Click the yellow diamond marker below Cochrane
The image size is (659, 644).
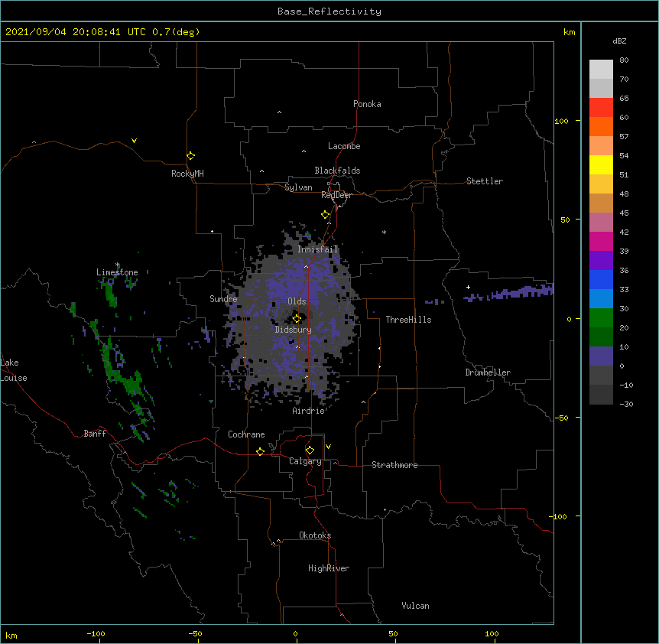[260, 451]
